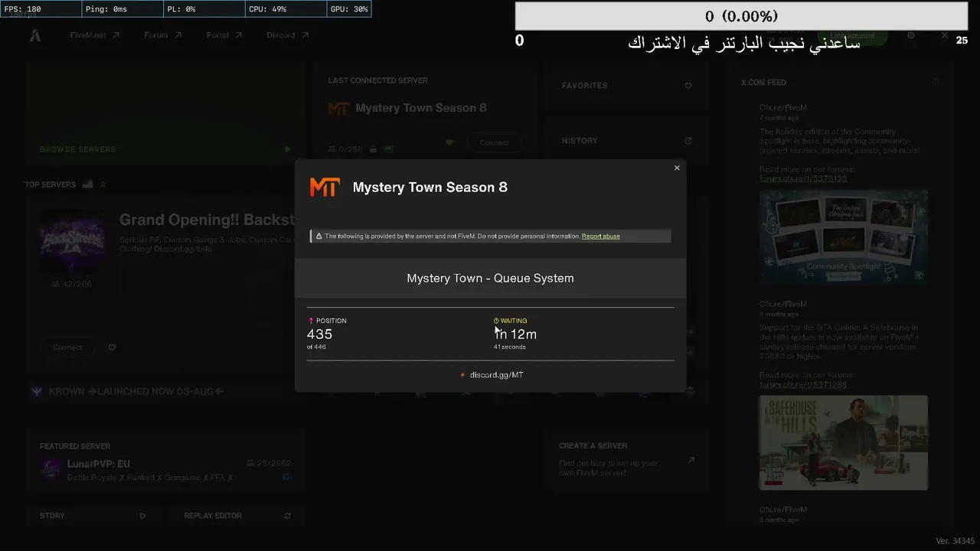This screenshot has width=980, height=551.
Task: Open the Forum link
Action: point(163,35)
